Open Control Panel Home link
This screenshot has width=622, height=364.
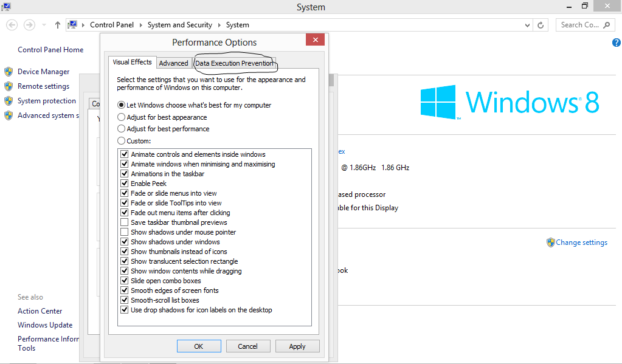click(50, 50)
